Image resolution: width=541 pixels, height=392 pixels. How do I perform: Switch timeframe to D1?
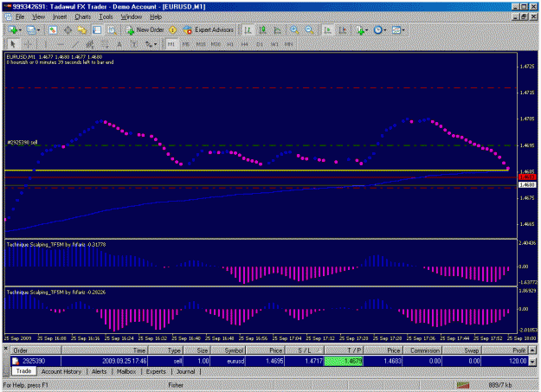click(x=260, y=44)
